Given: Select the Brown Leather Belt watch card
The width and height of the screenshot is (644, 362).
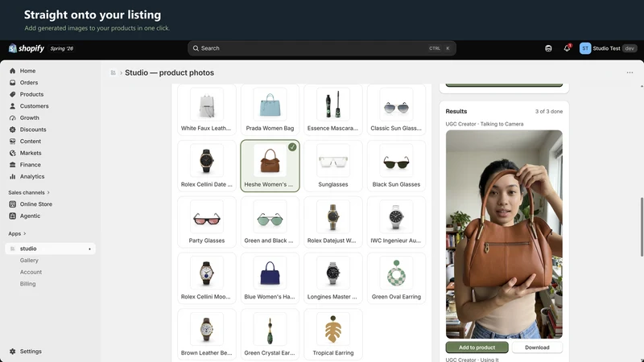Looking at the screenshot, I should click(207, 335).
